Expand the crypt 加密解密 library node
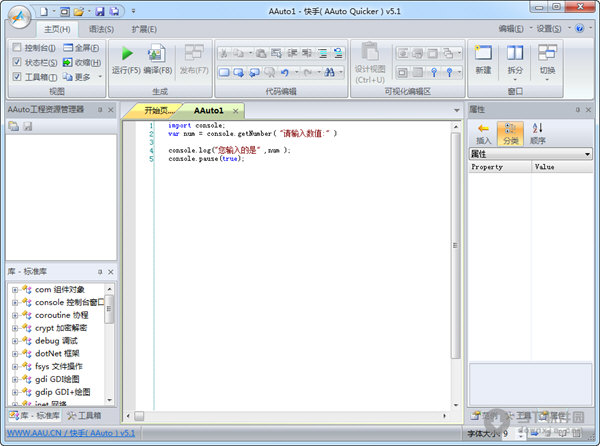The height and width of the screenshot is (446, 600). point(15,328)
